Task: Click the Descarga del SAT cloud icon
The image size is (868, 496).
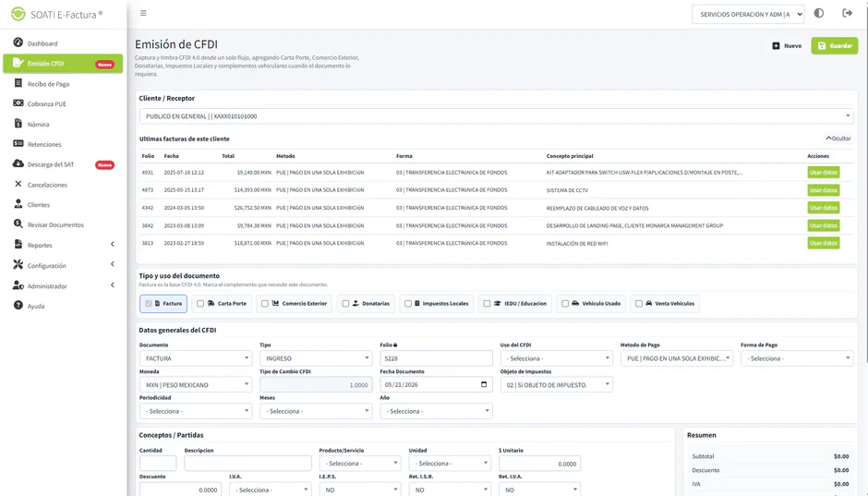Action: [x=18, y=163]
